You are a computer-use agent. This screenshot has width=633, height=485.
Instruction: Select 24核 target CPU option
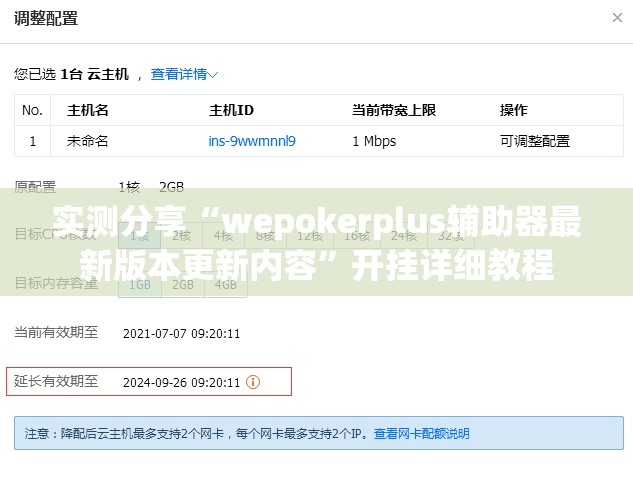tap(404, 236)
